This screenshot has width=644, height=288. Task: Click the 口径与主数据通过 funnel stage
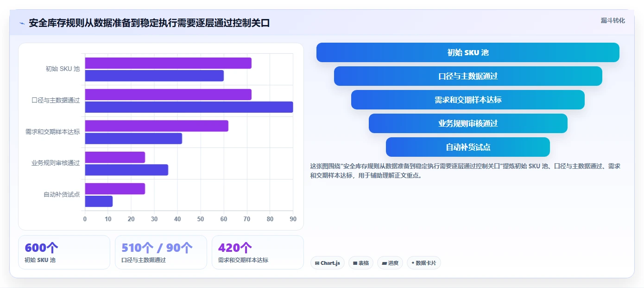(468, 76)
